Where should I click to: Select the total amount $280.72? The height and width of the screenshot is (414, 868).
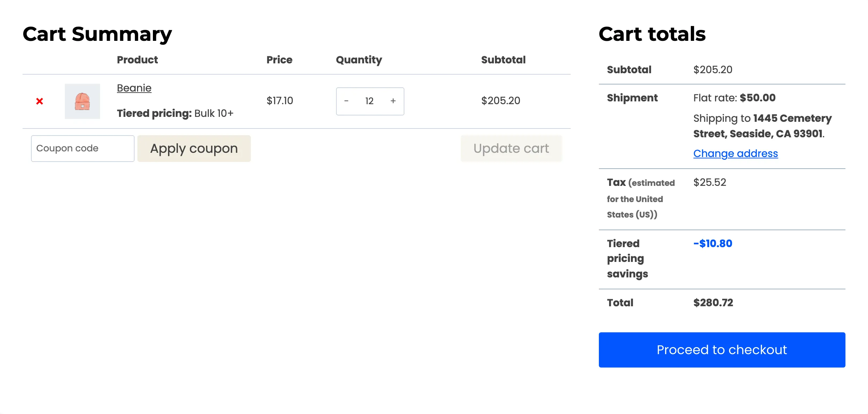[713, 303]
